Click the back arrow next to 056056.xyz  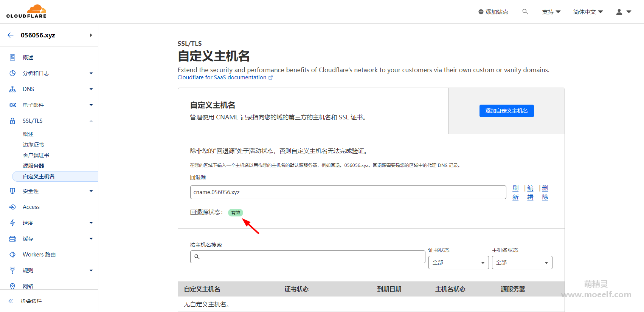pyautogui.click(x=11, y=35)
